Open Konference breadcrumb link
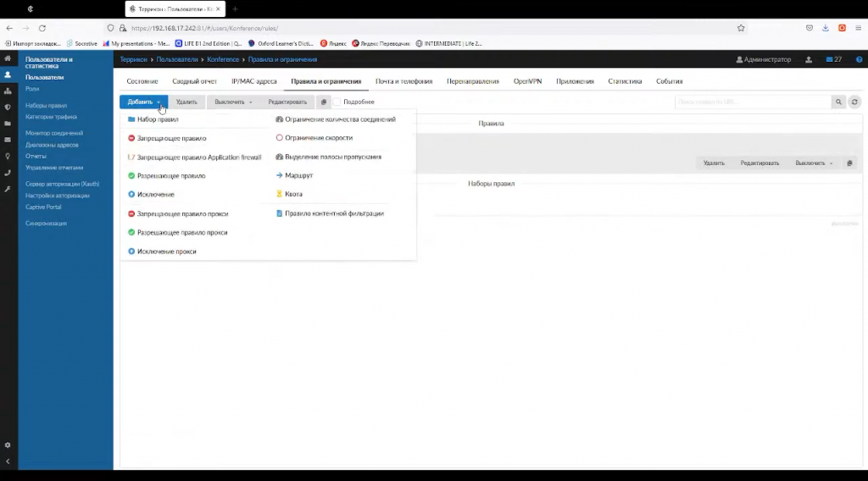 (x=223, y=59)
